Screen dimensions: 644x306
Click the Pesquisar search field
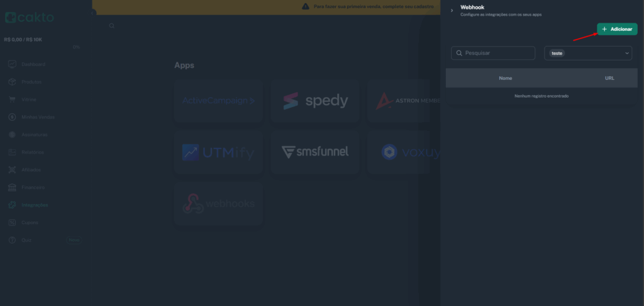click(x=493, y=53)
